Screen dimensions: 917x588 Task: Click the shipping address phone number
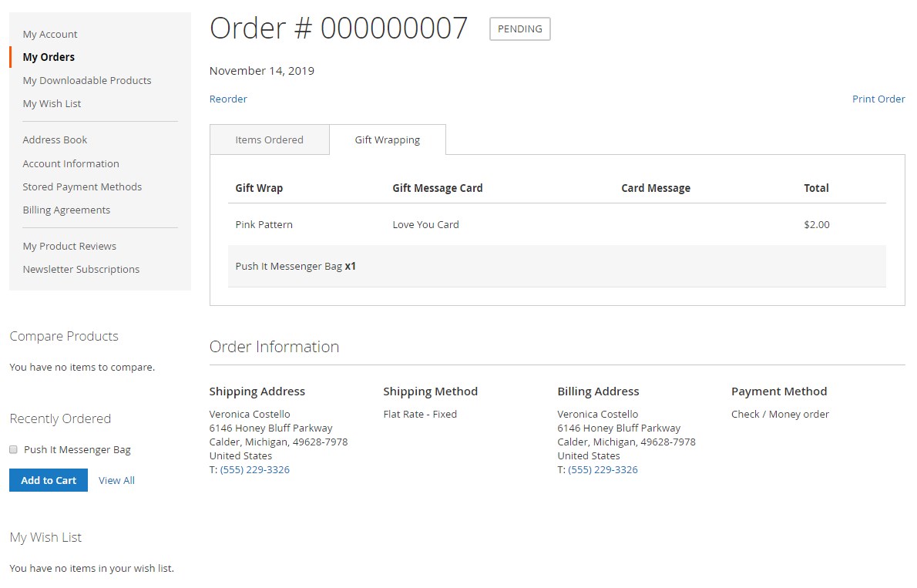click(x=255, y=469)
